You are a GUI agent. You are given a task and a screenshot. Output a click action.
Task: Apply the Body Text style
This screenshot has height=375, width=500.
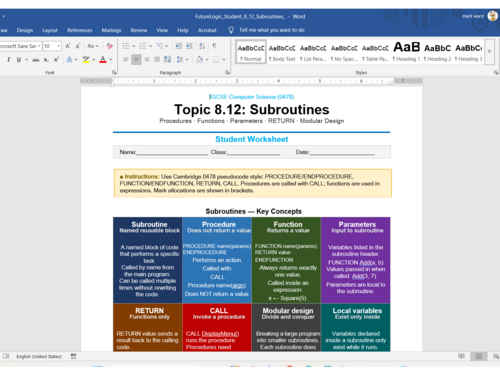tap(282, 52)
